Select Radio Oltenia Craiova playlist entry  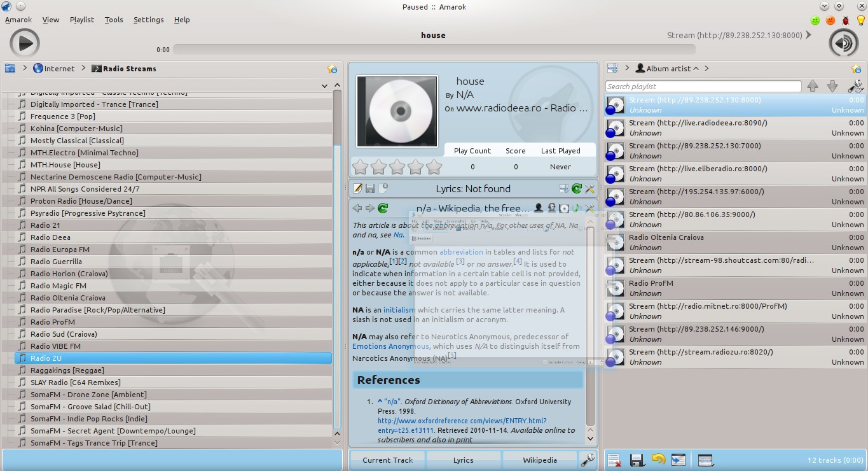735,242
